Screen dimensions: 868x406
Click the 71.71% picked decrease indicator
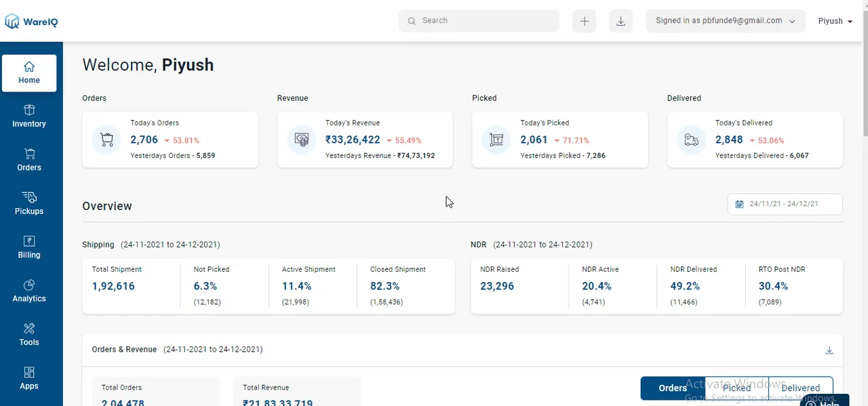point(572,141)
